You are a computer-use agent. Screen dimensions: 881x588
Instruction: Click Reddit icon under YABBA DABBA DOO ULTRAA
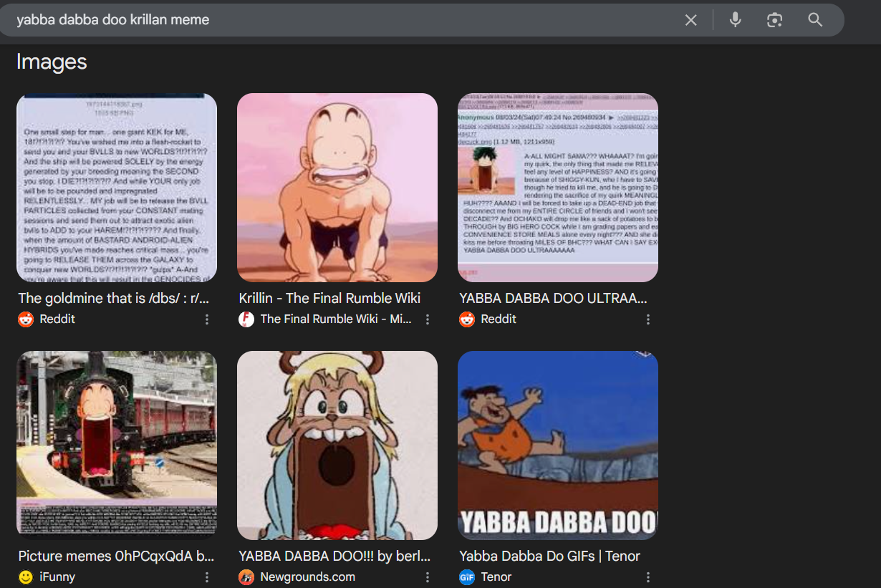(x=467, y=319)
